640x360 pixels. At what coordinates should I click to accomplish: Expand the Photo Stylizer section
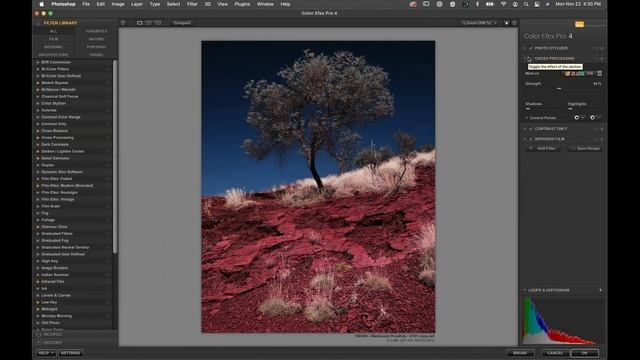click(x=525, y=48)
